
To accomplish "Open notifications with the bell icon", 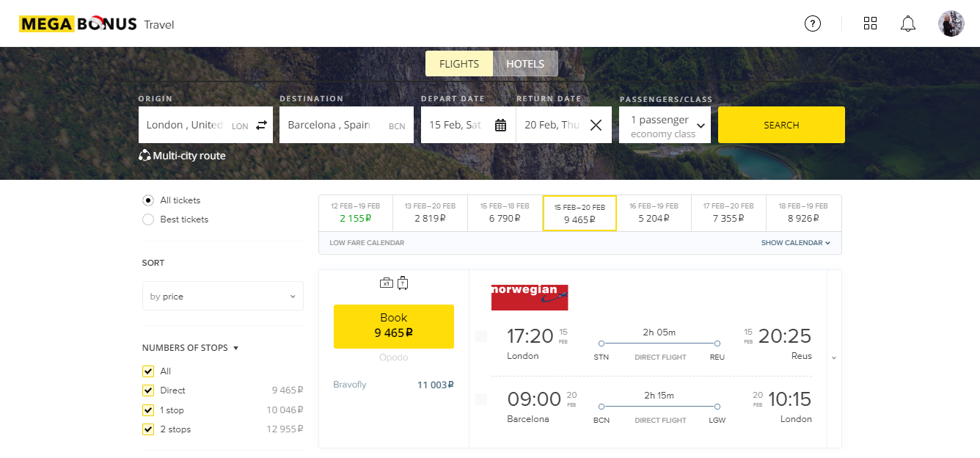I will [907, 23].
